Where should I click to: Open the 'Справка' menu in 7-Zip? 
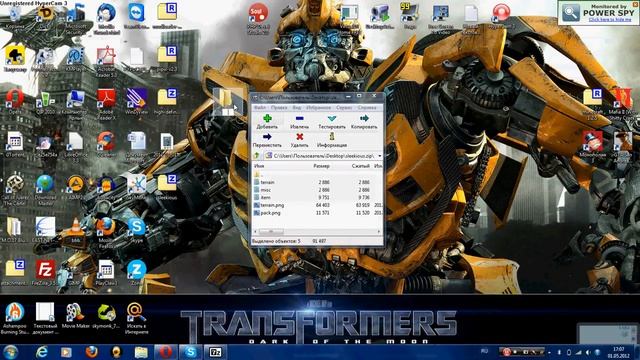pos(367,108)
